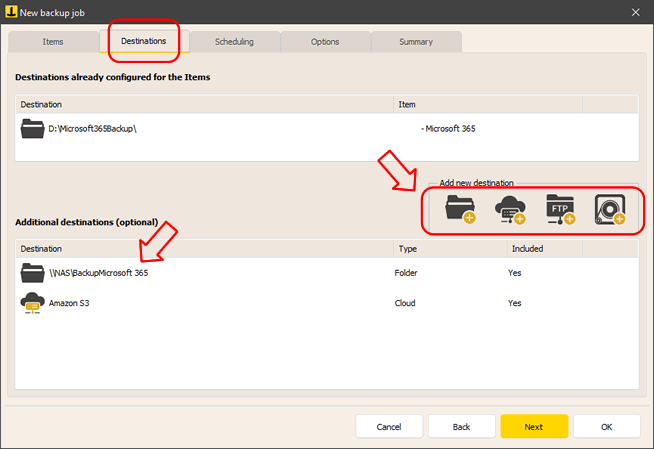
Task: Proceed with the yellow Next button
Action: (534, 427)
